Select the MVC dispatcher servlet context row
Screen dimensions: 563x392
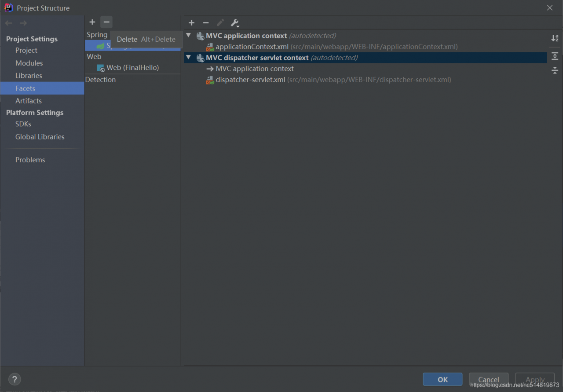click(366, 58)
